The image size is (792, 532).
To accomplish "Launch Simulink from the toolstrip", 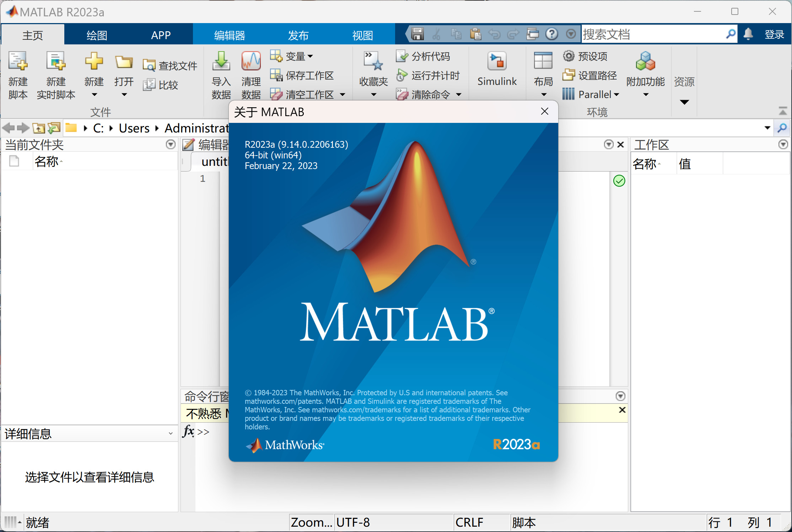I will (497, 69).
